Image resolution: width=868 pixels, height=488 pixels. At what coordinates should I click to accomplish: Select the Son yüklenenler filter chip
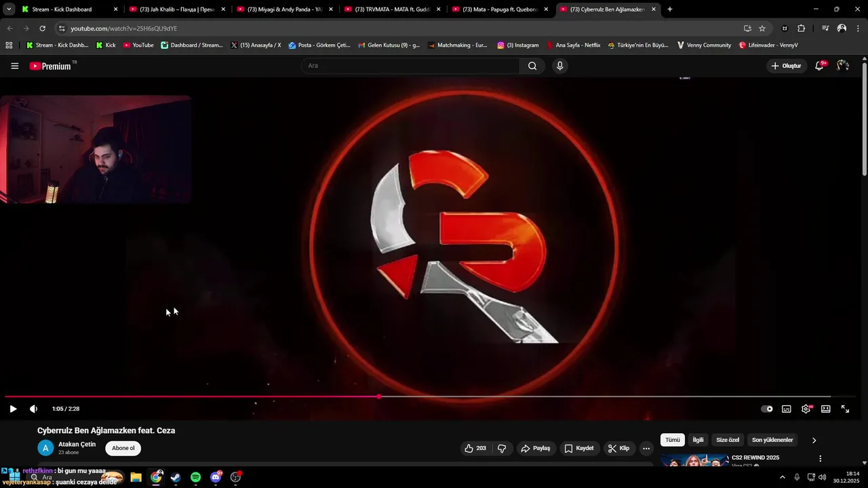click(772, 440)
